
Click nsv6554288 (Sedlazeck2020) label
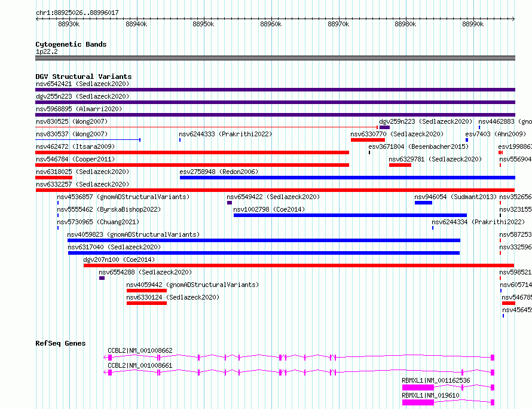click(x=145, y=272)
